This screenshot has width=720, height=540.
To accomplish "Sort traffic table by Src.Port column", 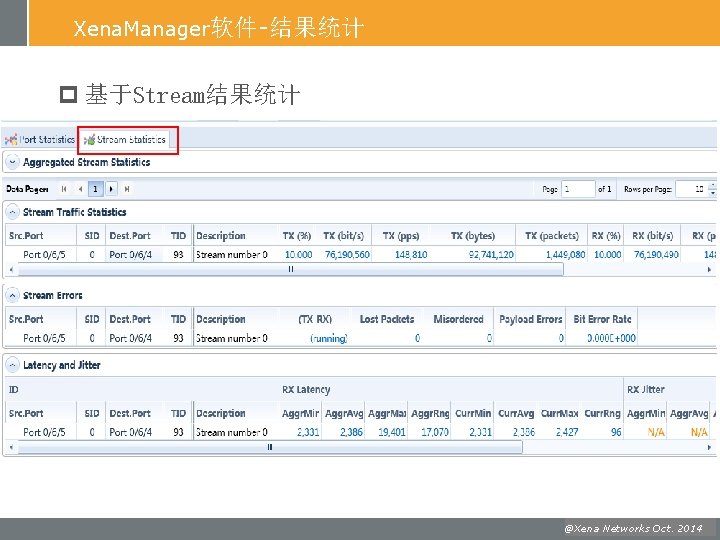I will point(40,236).
